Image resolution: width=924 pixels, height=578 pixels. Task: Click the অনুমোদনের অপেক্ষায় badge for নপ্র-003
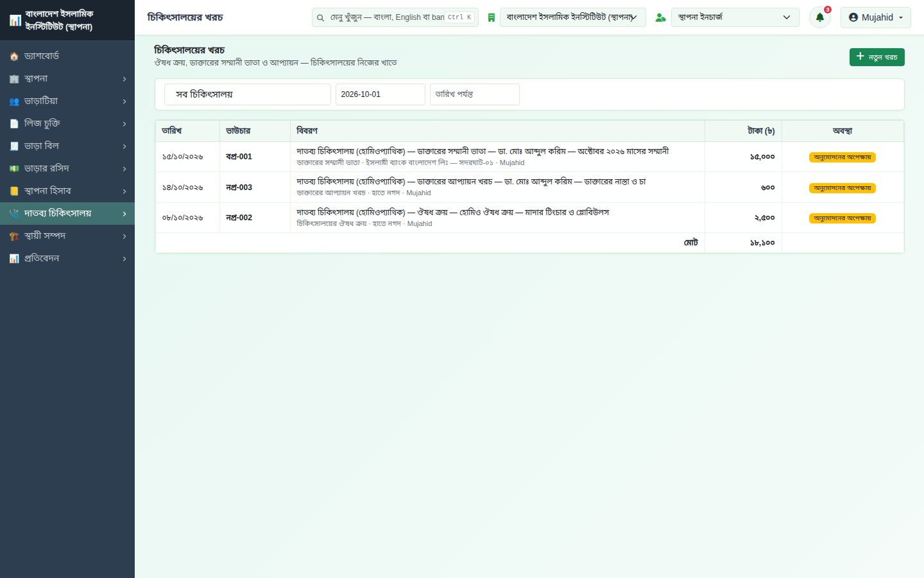point(843,188)
